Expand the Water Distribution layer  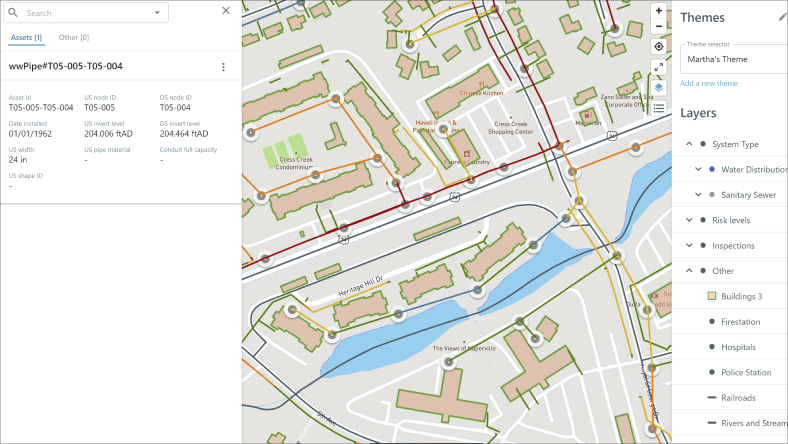point(698,169)
